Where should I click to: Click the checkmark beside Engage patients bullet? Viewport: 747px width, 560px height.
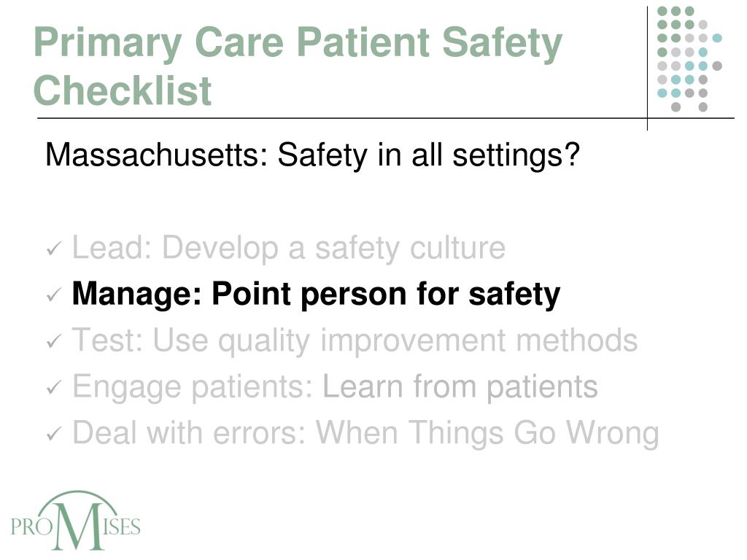(54, 387)
